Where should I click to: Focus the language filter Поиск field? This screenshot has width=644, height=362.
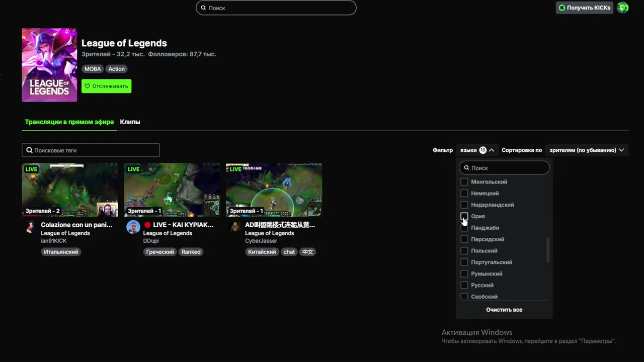pos(504,168)
